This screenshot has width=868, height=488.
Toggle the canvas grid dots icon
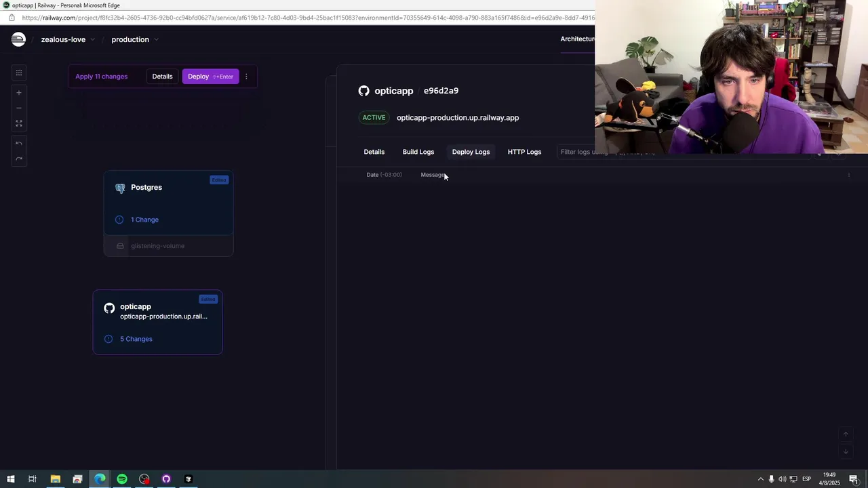tap(19, 73)
